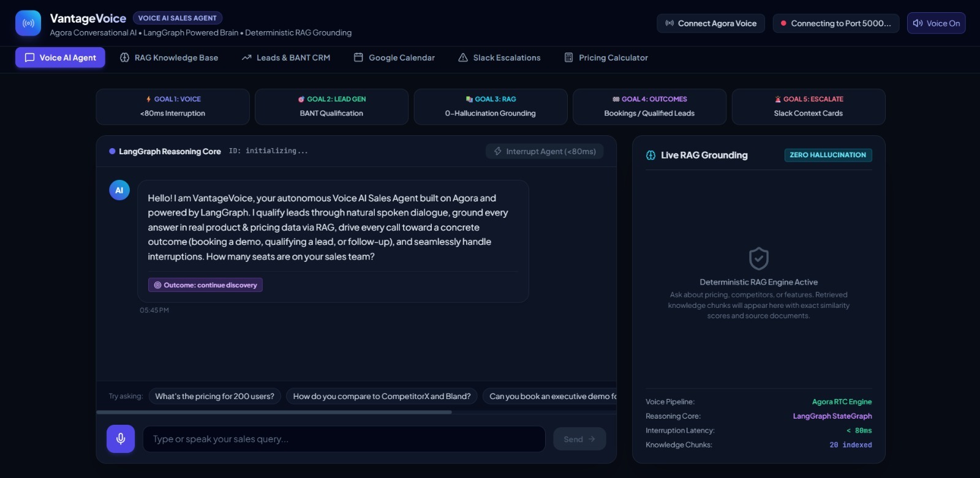Click the brain icon beside Live RAG Grounding
The width and height of the screenshot is (980, 478).
pos(650,155)
